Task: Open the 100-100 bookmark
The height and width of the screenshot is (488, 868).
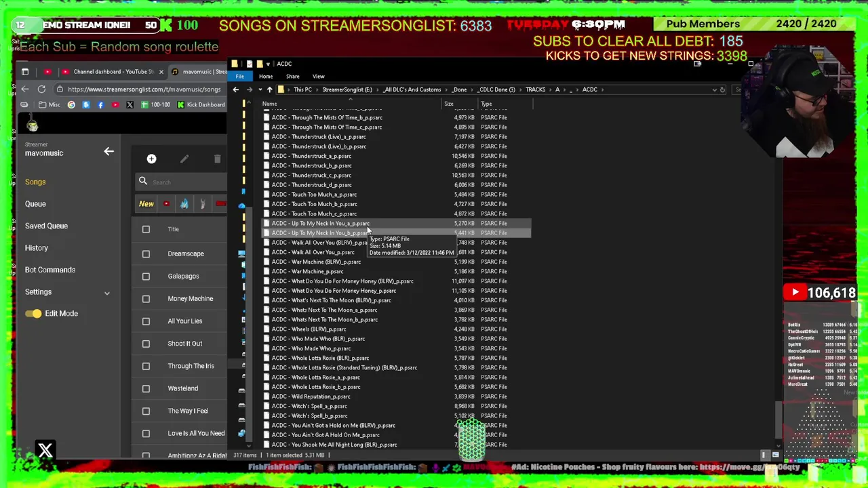Action: (x=155, y=104)
